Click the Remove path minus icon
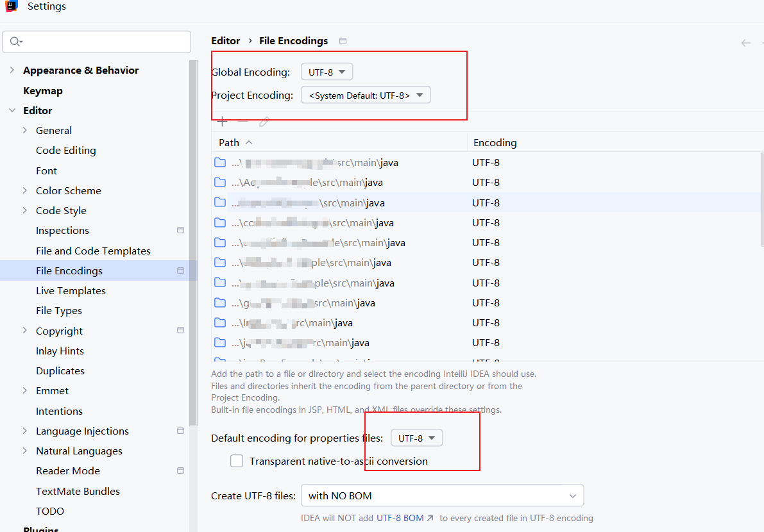Viewport: 764px width, 532px height. coord(242,121)
